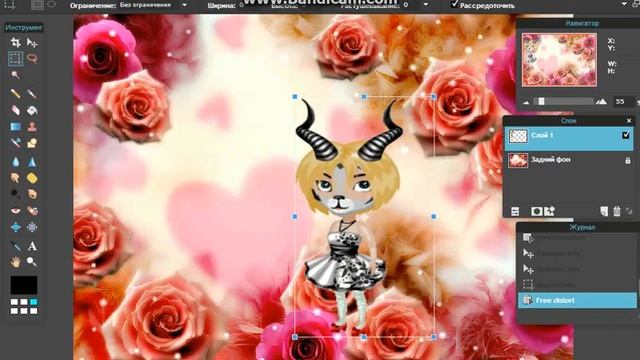640x360 pixels.
Task: Select the Crop tool
Action: point(16,42)
